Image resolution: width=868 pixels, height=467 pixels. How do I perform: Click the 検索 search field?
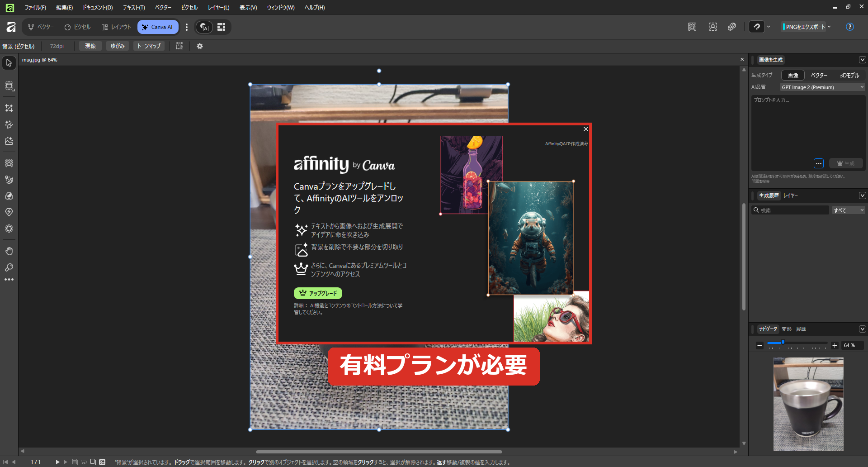(x=790, y=210)
